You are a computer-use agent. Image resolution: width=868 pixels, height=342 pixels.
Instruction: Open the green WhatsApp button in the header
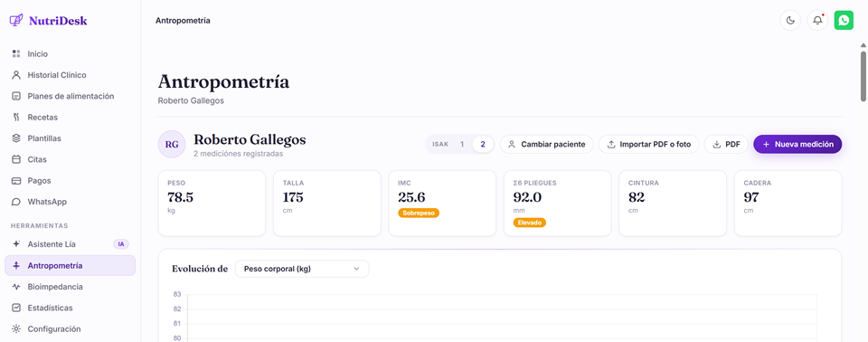point(844,21)
